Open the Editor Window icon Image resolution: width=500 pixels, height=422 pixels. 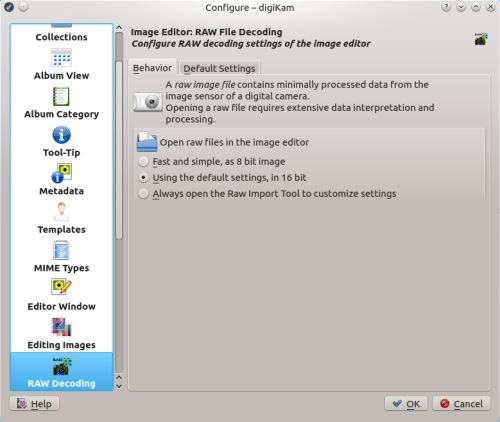point(61,287)
